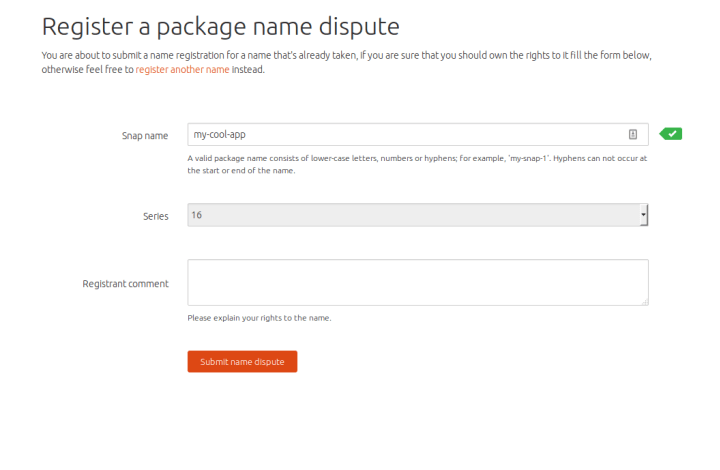The height and width of the screenshot is (470, 720).
Task: Click the intro paragraph about name registration
Action: coord(346,62)
